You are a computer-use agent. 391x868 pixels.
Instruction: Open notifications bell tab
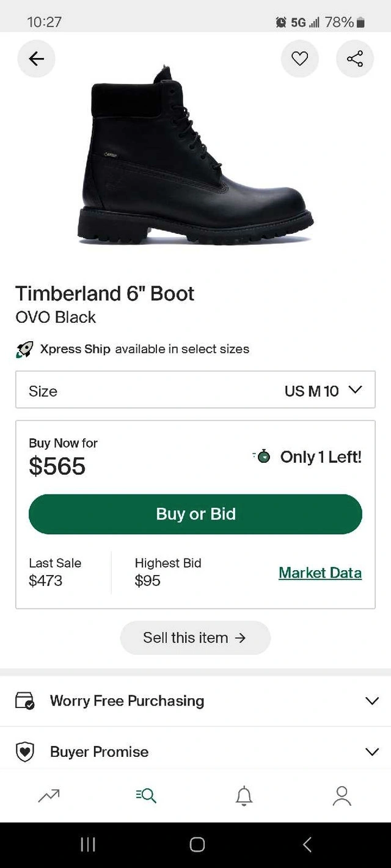coord(244,795)
